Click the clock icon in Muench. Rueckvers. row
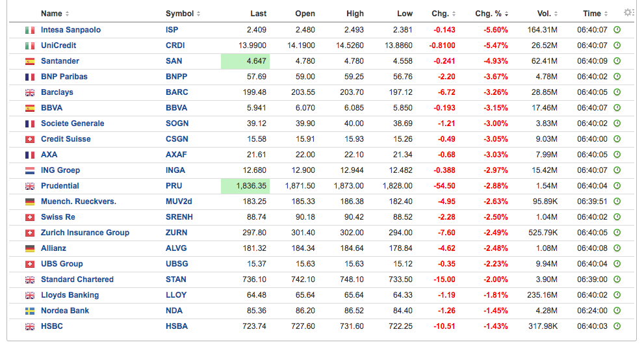The height and width of the screenshot is (351, 644). click(x=617, y=201)
